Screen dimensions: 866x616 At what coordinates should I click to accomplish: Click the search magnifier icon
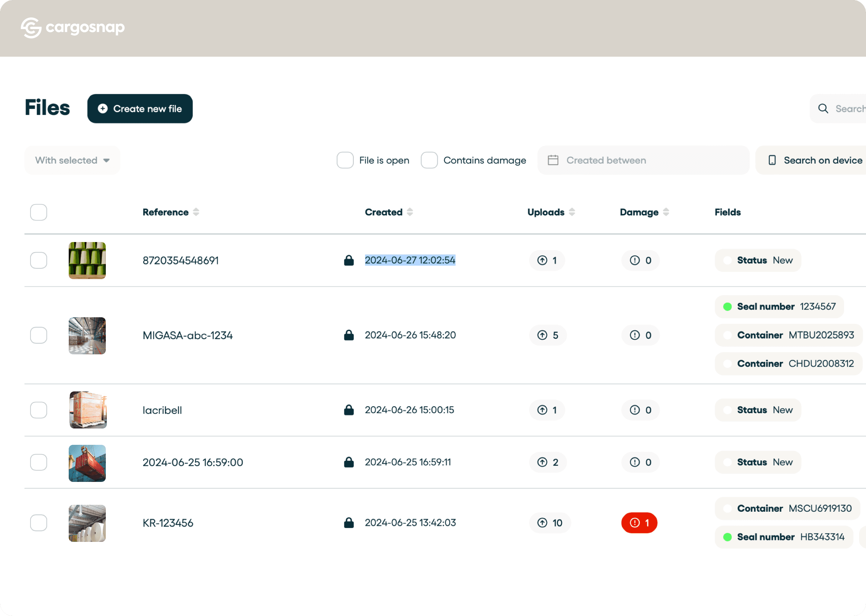pos(823,109)
